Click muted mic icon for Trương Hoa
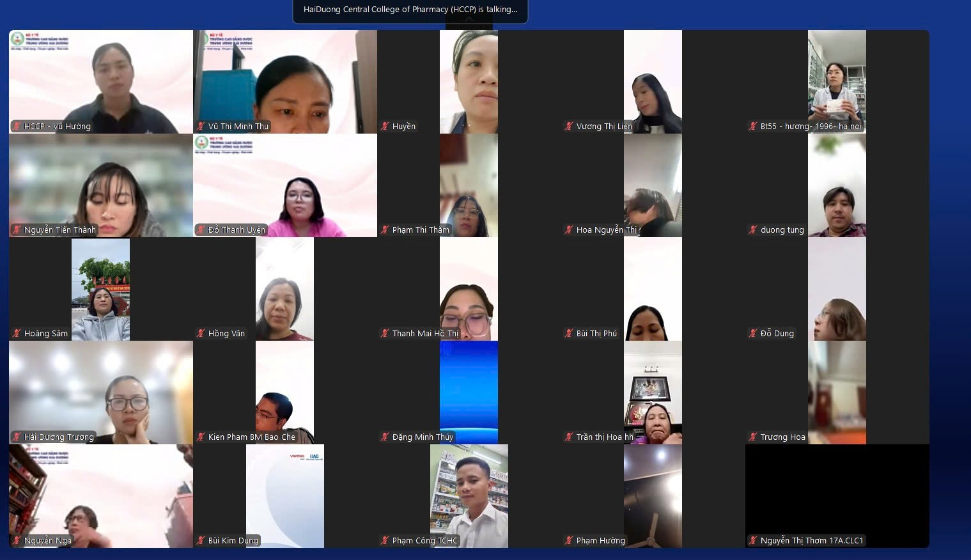The height and width of the screenshot is (560, 971). click(x=754, y=437)
